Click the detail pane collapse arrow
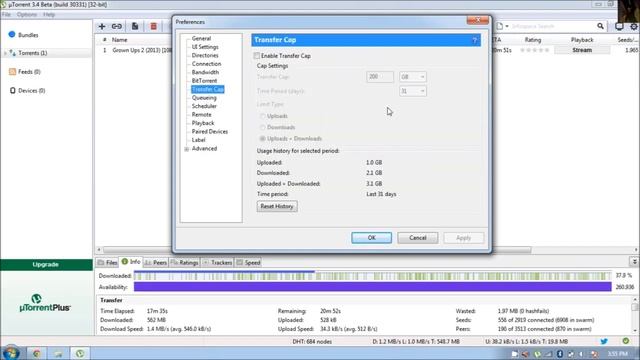Viewport: 640px width, 360px height. point(634,262)
